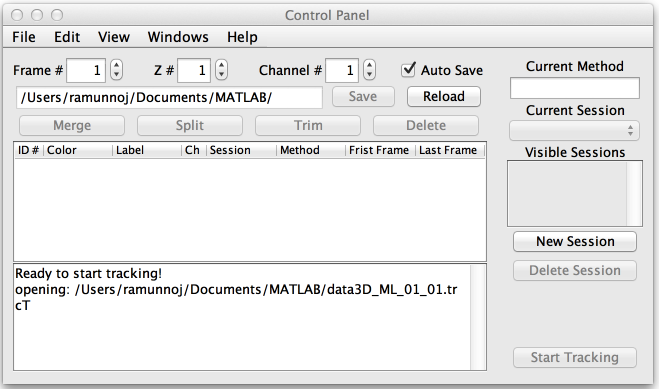Image resolution: width=659 pixels, height=389 pixels.
Task: Increment the Frame # stepper up arrow
Action: (116, 65)
